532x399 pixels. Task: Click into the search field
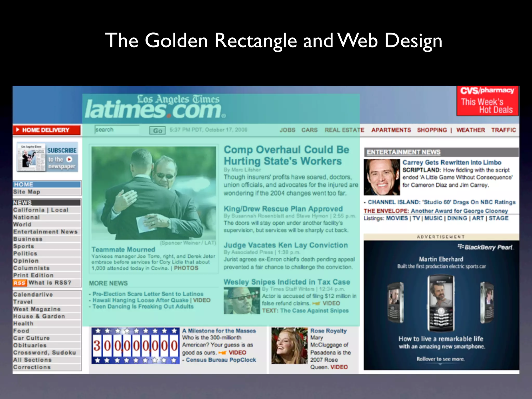(x=117, y=130)
